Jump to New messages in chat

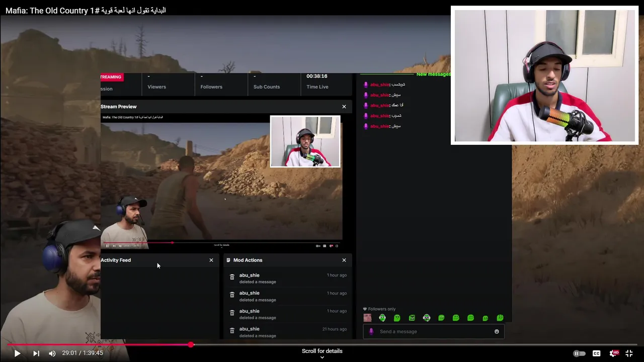pyautogui.click(x=433, y=74)
